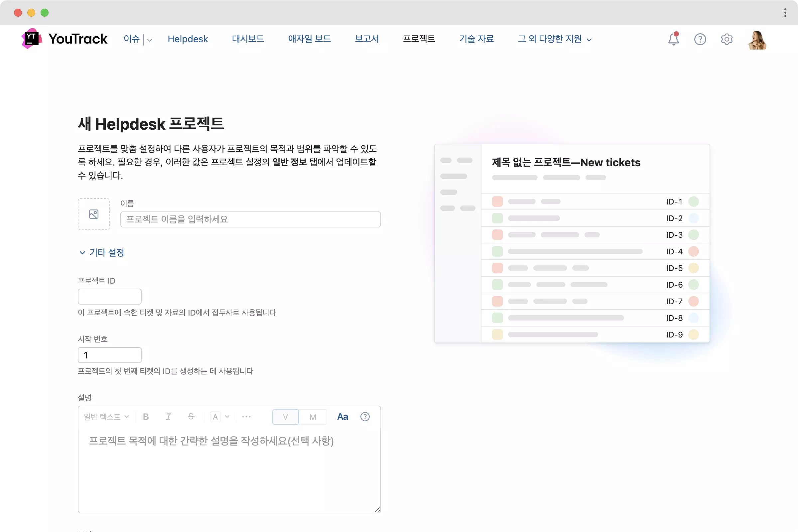Screen dimensions: 798x532
Task: Switch editor to visual mode (V)
Action: (285, 417)
